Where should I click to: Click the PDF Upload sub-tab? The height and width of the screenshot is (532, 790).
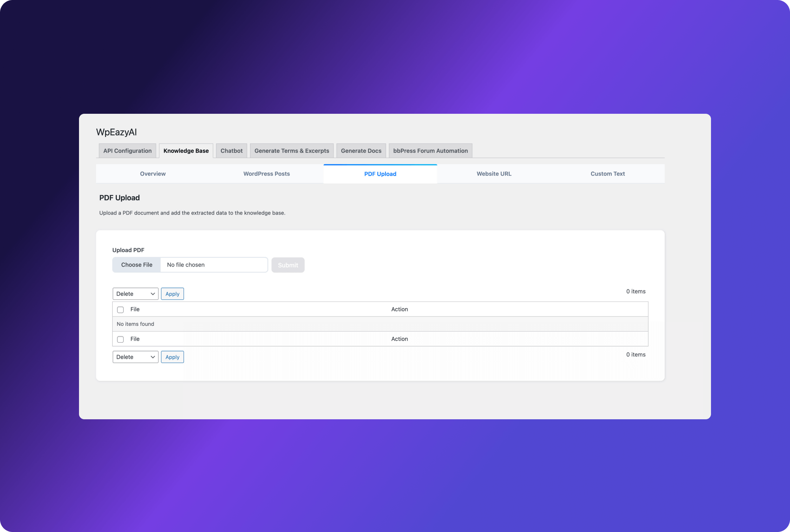(x=380, y=174)
